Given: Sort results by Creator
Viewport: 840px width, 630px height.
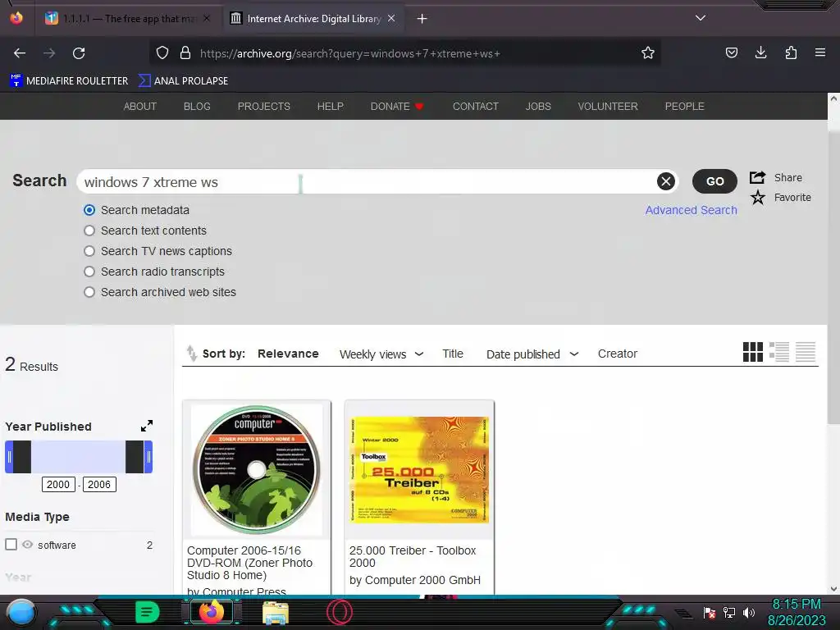Looking at the screenshot, I should [618, 354].
